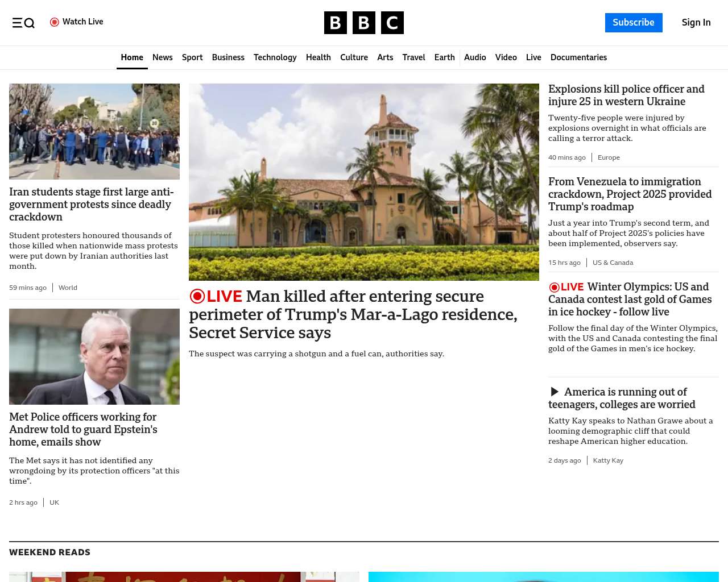Click the Twenty-five people injured summary
Screen dimensions: 728x582
627,128
